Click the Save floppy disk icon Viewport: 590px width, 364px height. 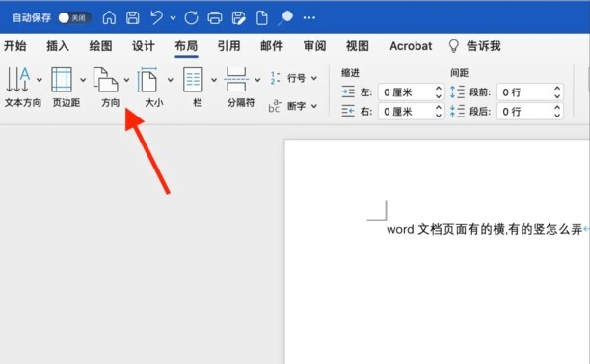tap(132, 17)
